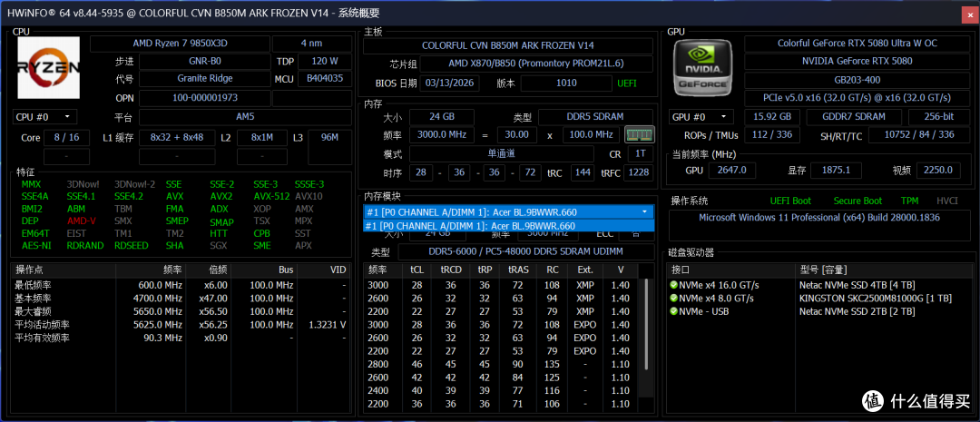
Task: Open the green memory module icon near 100.0 MHz
Action: 640,134
